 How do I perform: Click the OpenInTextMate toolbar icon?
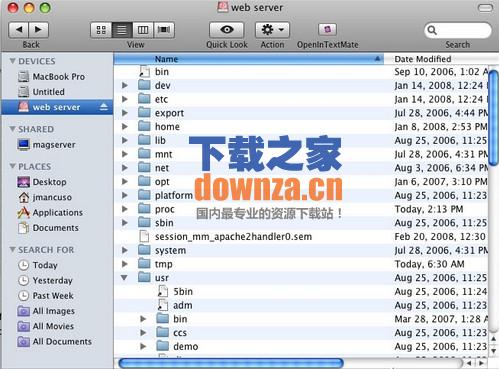pos(327,29)
